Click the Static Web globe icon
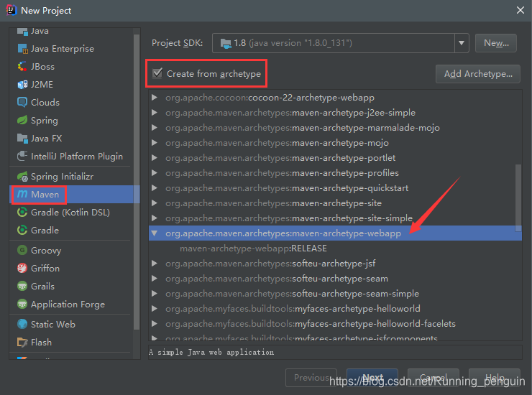The width and height of the screenshot is (532, 395). coord(22,324)
